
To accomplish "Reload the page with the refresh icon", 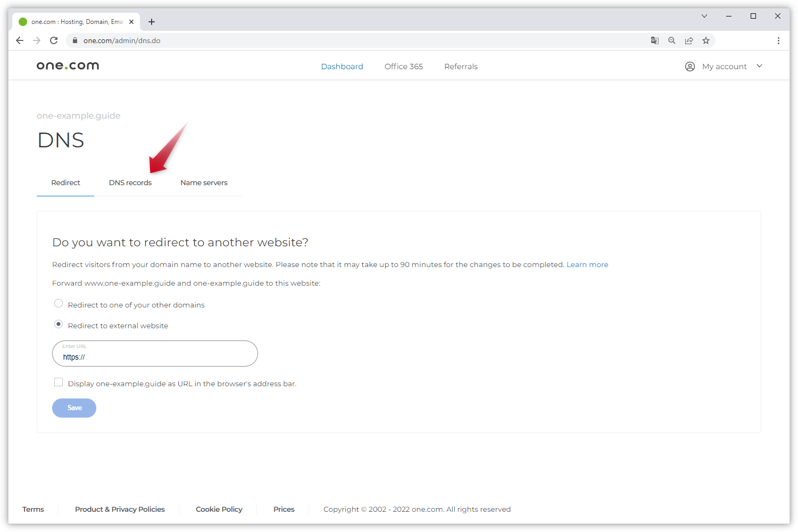I will [54, 40].
